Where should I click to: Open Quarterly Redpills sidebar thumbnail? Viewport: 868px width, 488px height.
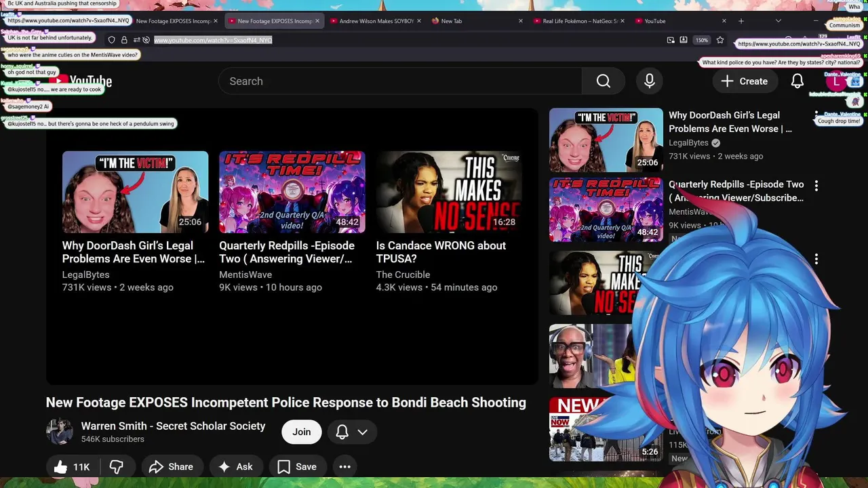606,209
